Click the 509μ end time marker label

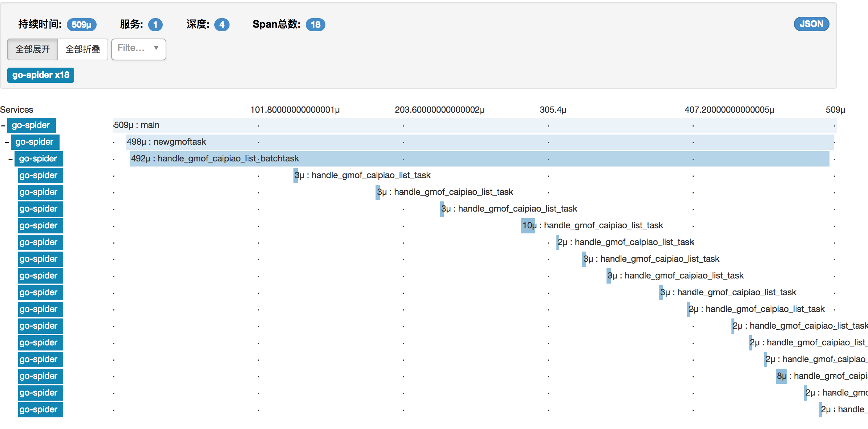pyautogui.click(x=835, y=109)
